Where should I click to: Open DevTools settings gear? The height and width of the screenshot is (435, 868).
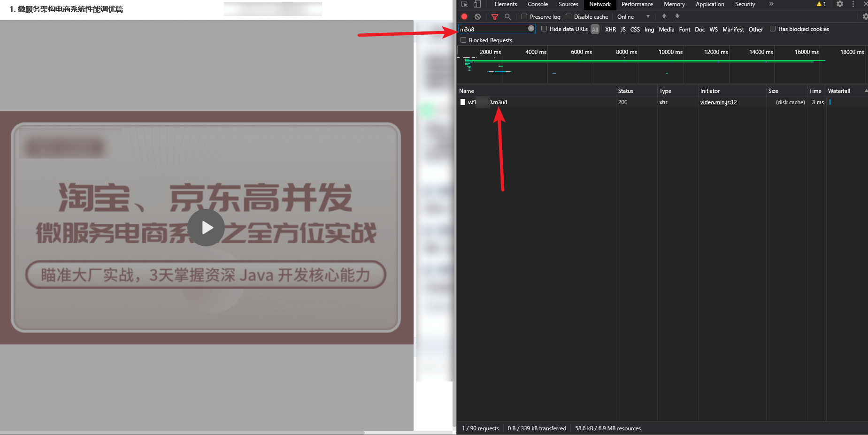tap(840, 4)
